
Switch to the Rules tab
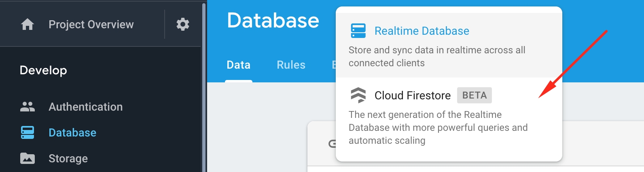pyautogui.click(x=291, y=65)
